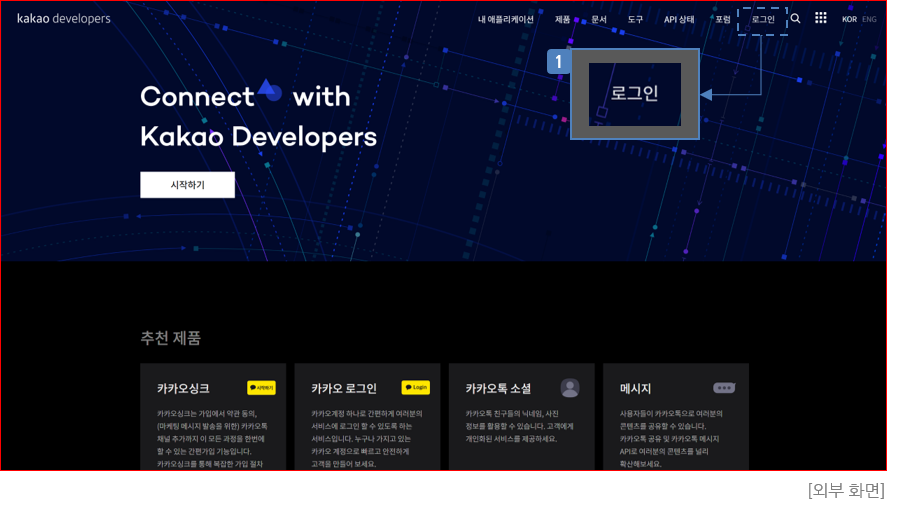901x510 pixels.
Task: Click the speech bubble icon on 메시지
Action: pyautogui.click(x=724, y=388)
